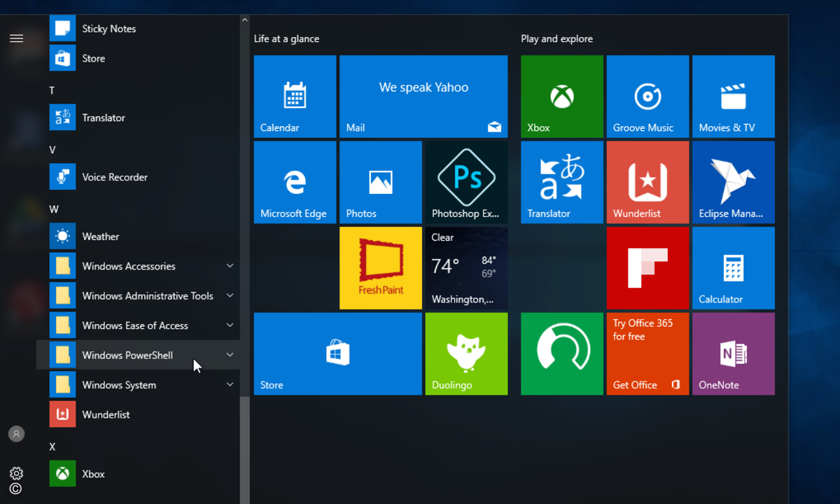Open Settings gear icon

16,473
